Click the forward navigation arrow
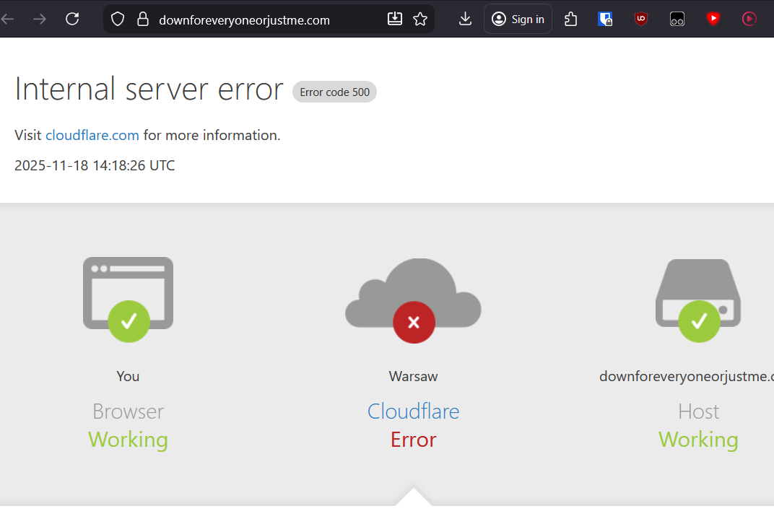The width and height of the screenshot is (774, 532). pyautogui.click(x=40, y=19)
